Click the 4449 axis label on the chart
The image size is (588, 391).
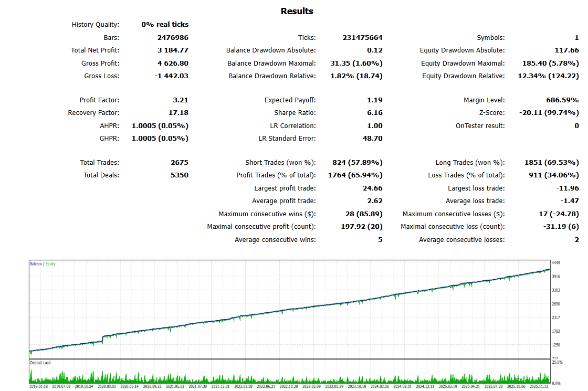click(556, 263)
